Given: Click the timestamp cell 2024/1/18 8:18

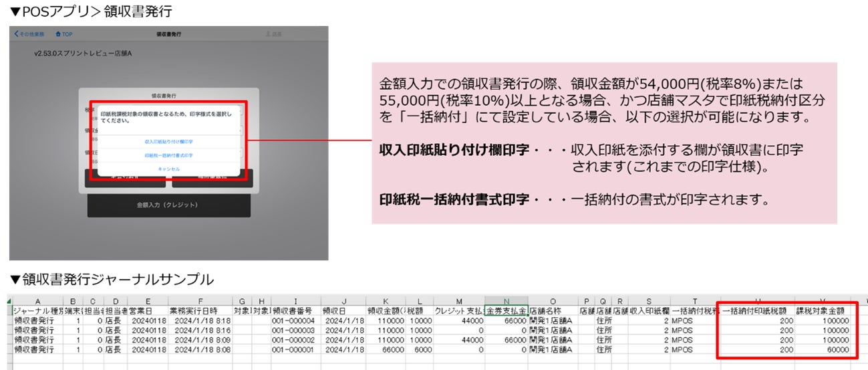Looking at the screenshot, I should pos(200,320).
